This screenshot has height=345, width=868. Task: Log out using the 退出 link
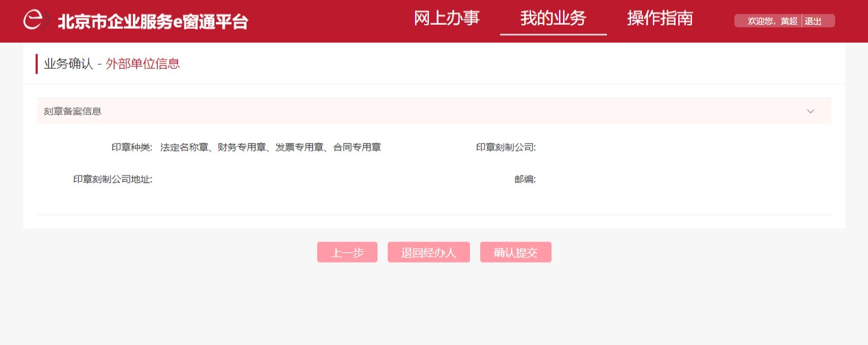[x=813, y=21]
